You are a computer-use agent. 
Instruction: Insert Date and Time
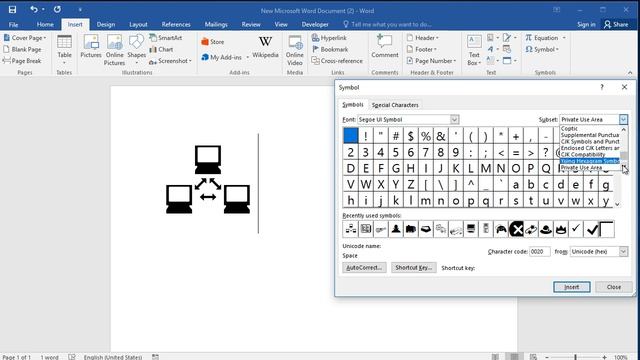(507, 49)
